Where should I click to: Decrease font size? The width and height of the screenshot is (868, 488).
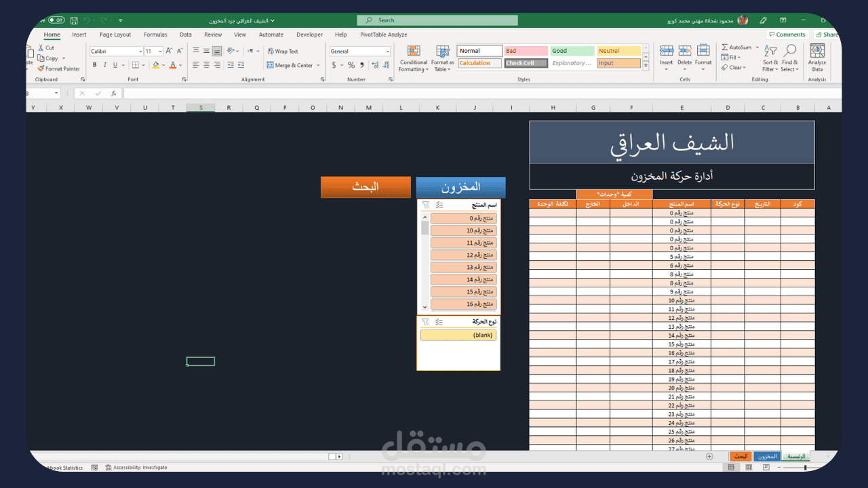[180, 51]
